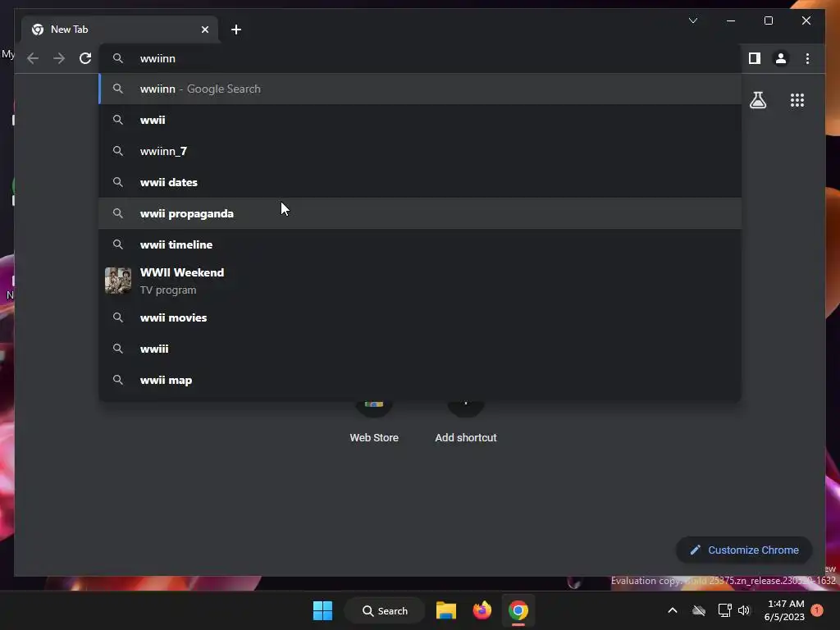The height and width of the screenshot is (630, 840).
Task: Click the address bar containing wwiinn
Action: click(x=421, y=58)
